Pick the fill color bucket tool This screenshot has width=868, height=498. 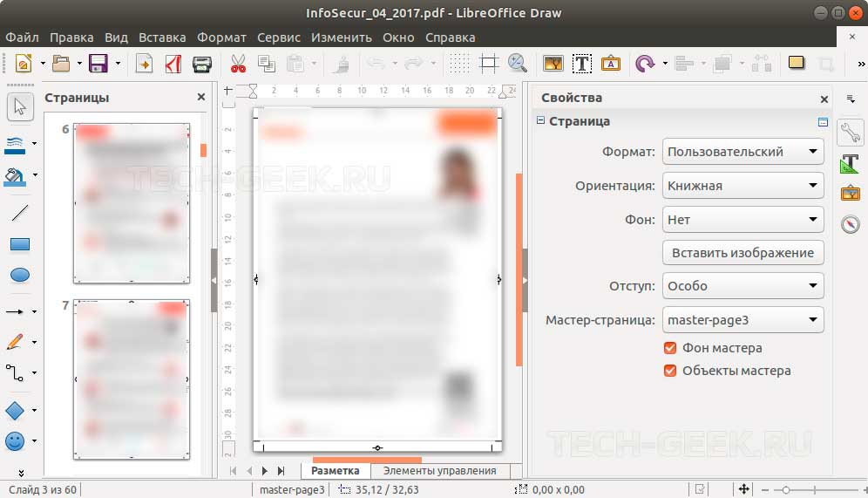tap(15, 176)
